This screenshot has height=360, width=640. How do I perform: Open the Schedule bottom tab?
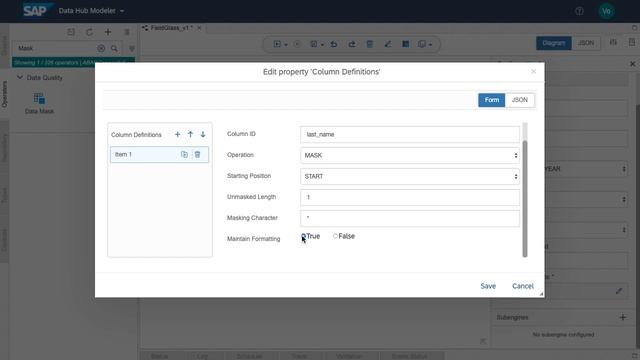[249, 356]
